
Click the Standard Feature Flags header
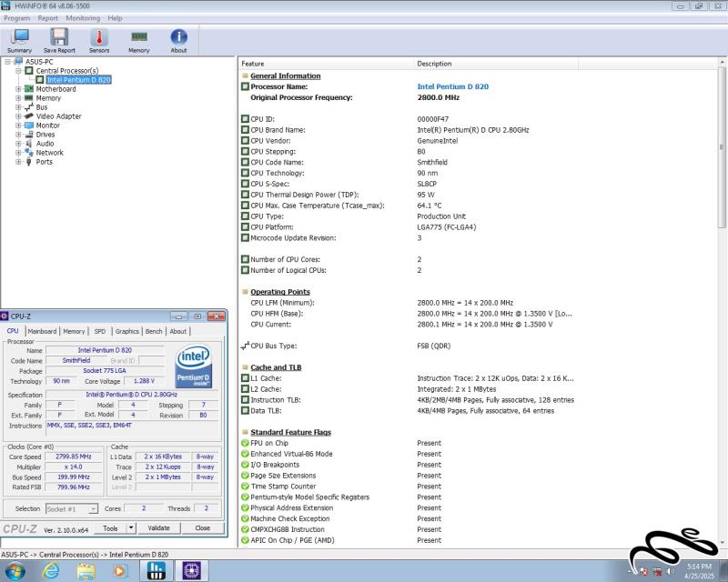pyautogui.click(x=290, y=432)
